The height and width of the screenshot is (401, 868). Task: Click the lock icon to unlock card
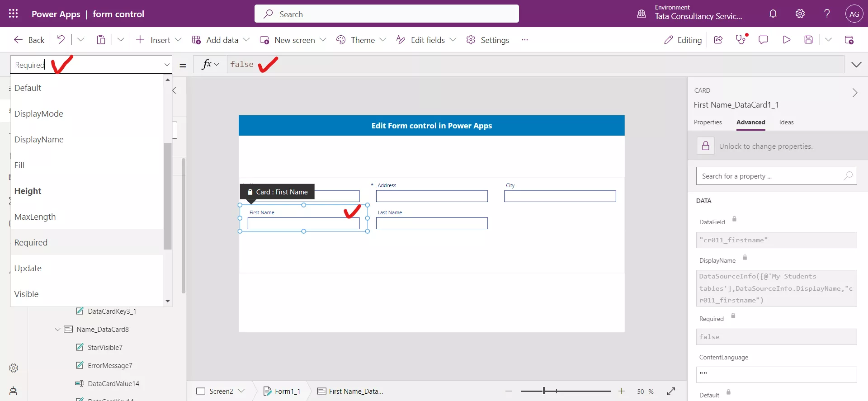tap(705, 146)
